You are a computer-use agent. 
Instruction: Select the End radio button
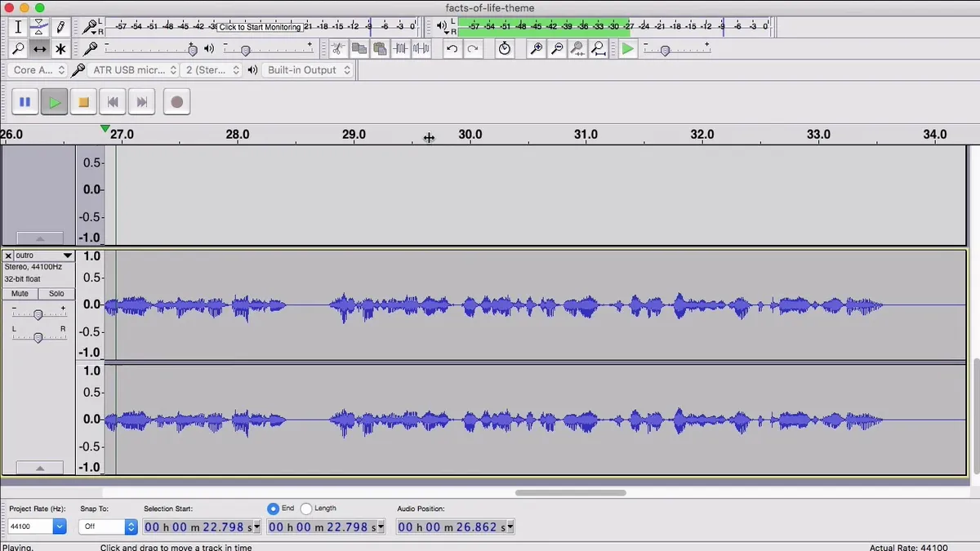274,509
